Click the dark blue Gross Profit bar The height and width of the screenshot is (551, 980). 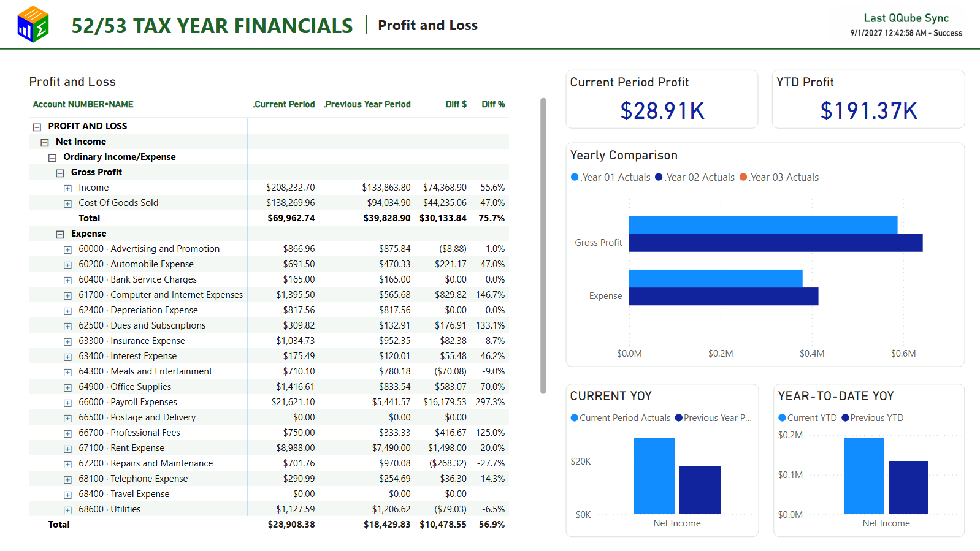pyautogui.click(x=776, y=243)
